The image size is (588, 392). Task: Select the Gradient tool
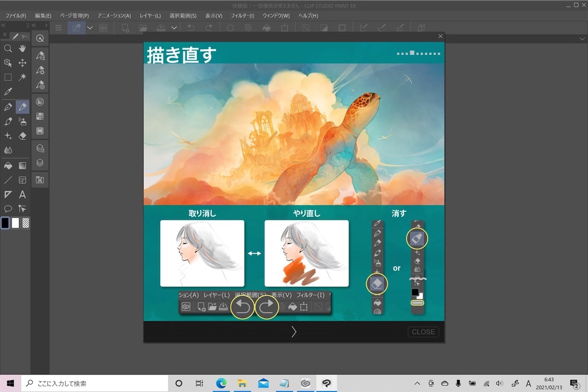tap(22, 166)
